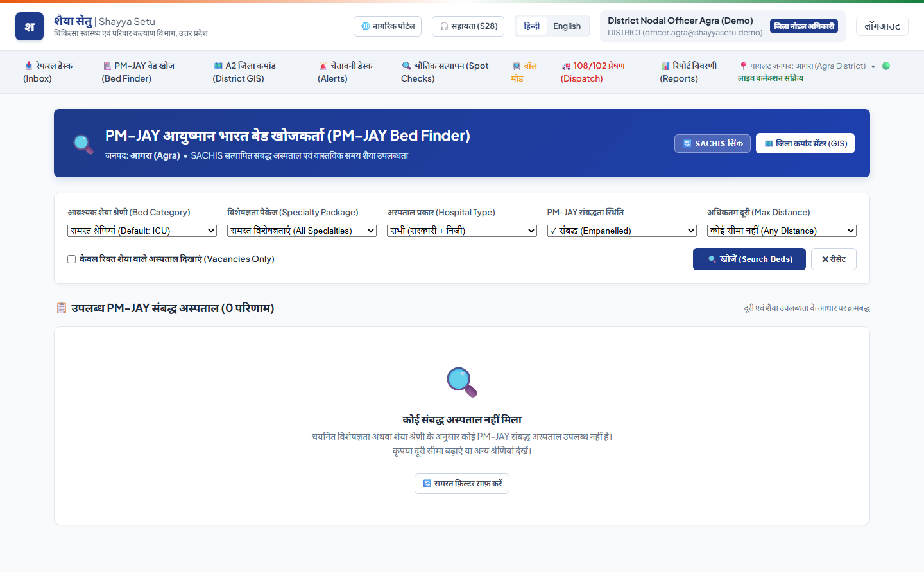Click the clipboard icon beside results heading
This screenshot has width=924, height=578.
point(62,308)
